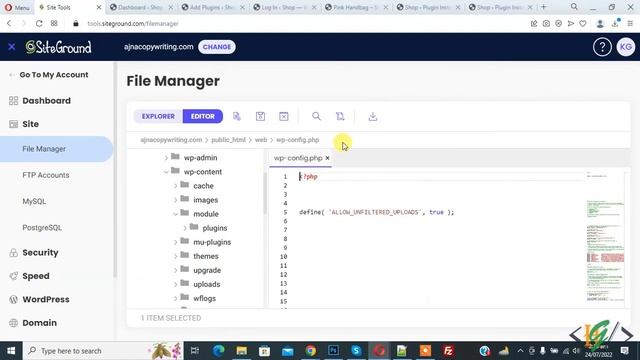Image resolution: width=640 pixels, height=360 pixels.
Task: Click the snapshot camera icon in address bar
Action: [546, 24]
